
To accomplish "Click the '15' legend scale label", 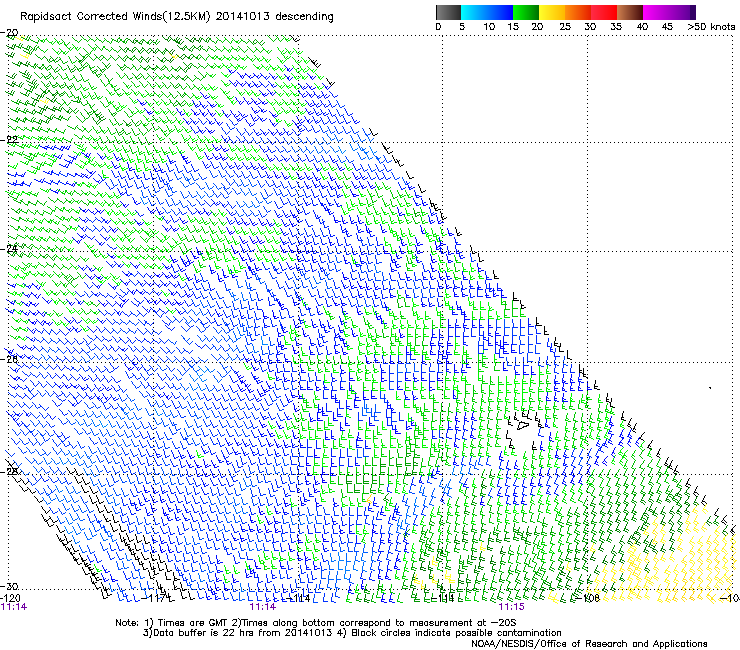I will point(513,27).
